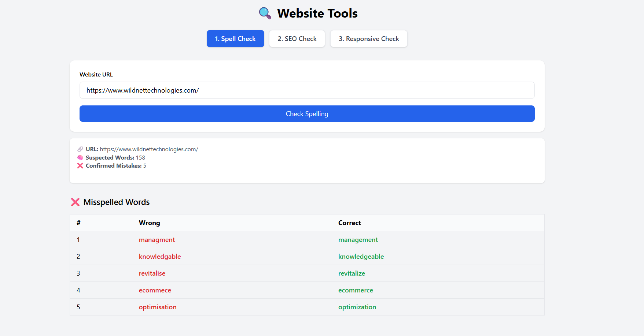
Task: Click the Correct column header
Action: tap(349, 223)
